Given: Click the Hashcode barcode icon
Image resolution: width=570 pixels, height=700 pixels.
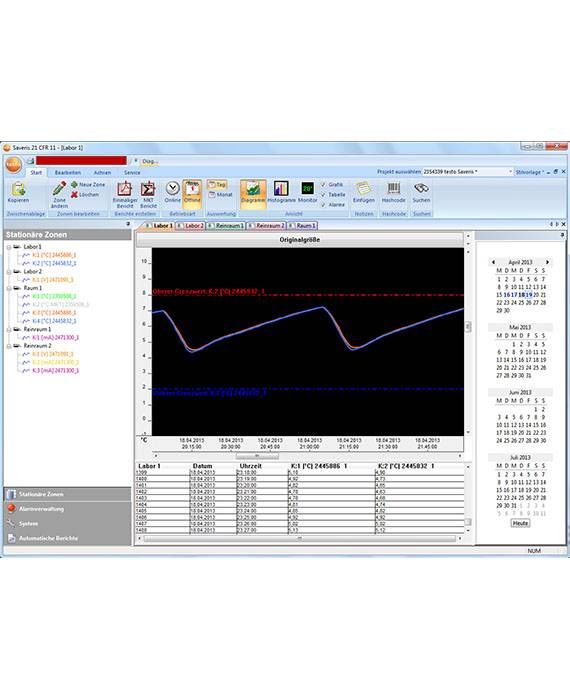Looking at the screenshot, I should (x=393, y=188).
